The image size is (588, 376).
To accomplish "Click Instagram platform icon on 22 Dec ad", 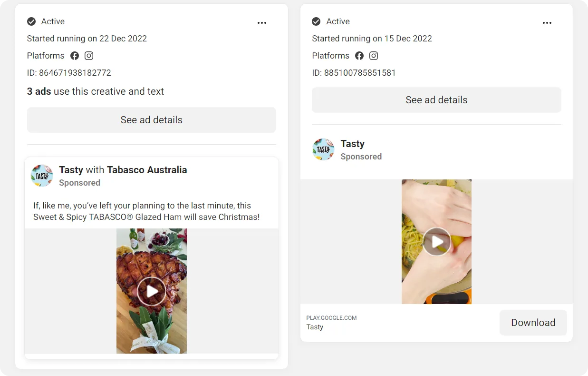I will click(89, 56).
